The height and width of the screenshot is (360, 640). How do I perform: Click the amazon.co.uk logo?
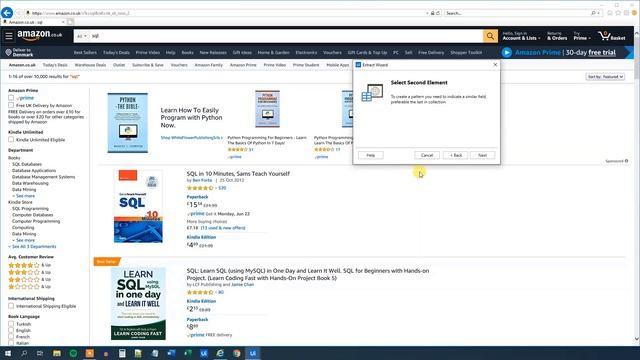click(40, 36)
